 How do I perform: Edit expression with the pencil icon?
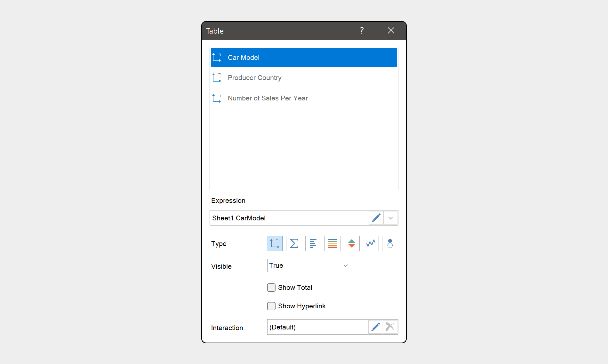click(x=376, y=218)
